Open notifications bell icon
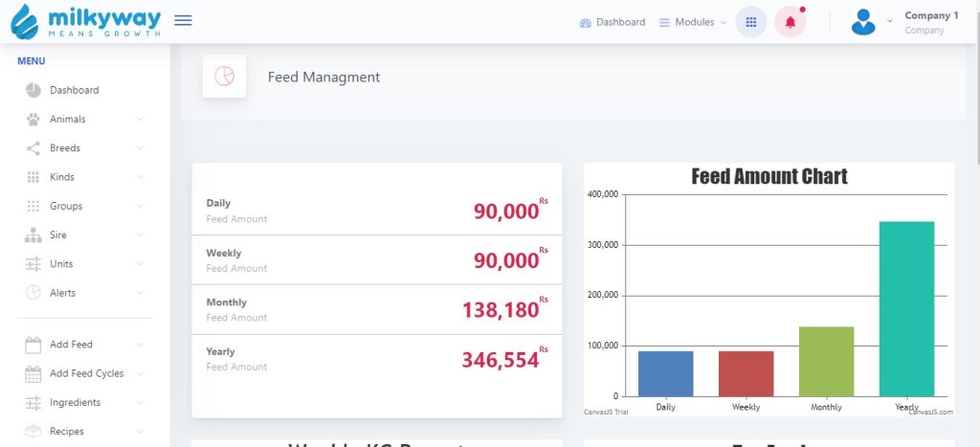This screenshot has width=980, height=447. click(x=790, y=22)
